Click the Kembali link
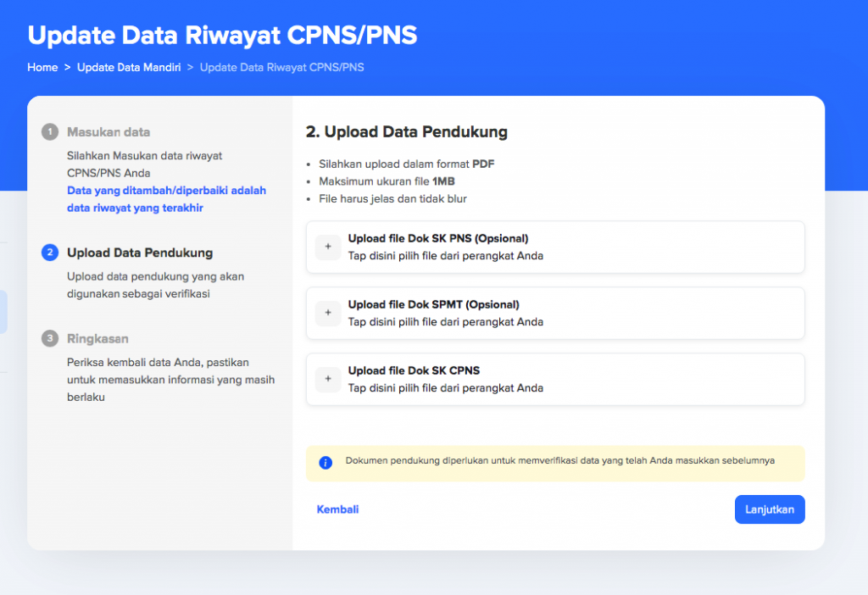 point(337,509)
